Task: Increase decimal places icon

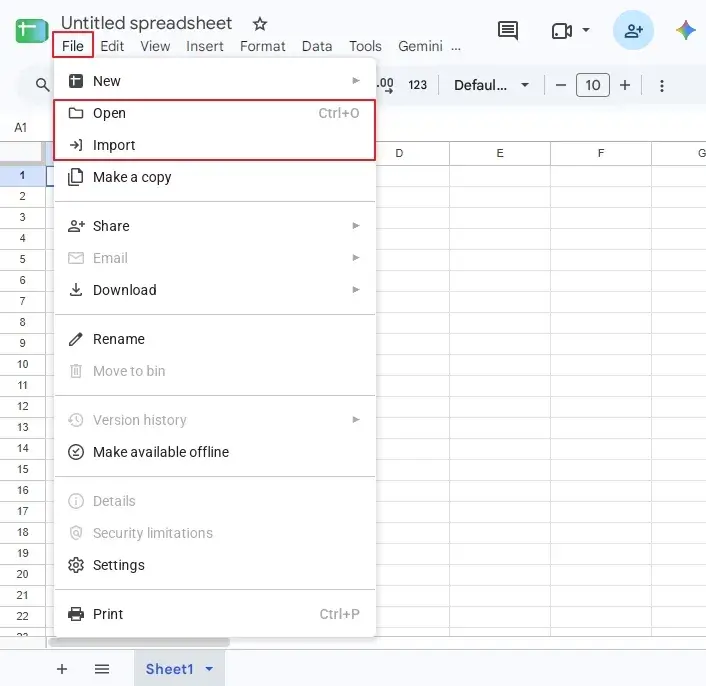Action: coord(386,85)
